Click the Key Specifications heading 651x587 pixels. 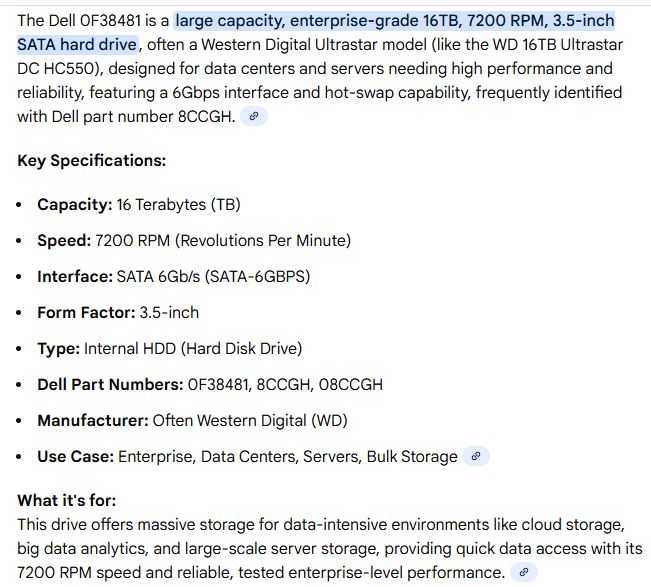91,160
